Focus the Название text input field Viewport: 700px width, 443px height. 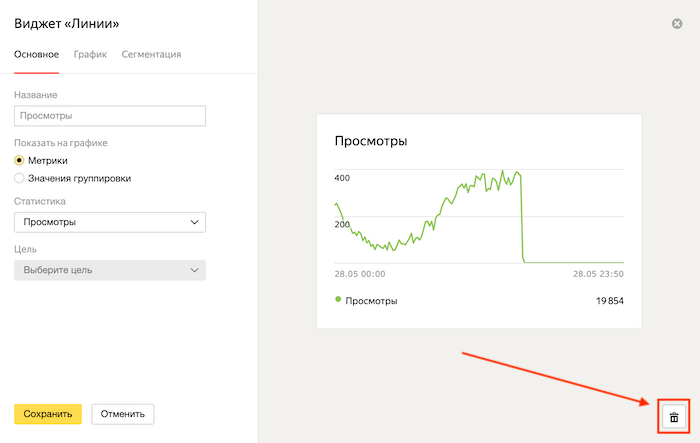[x=110, y=116]
